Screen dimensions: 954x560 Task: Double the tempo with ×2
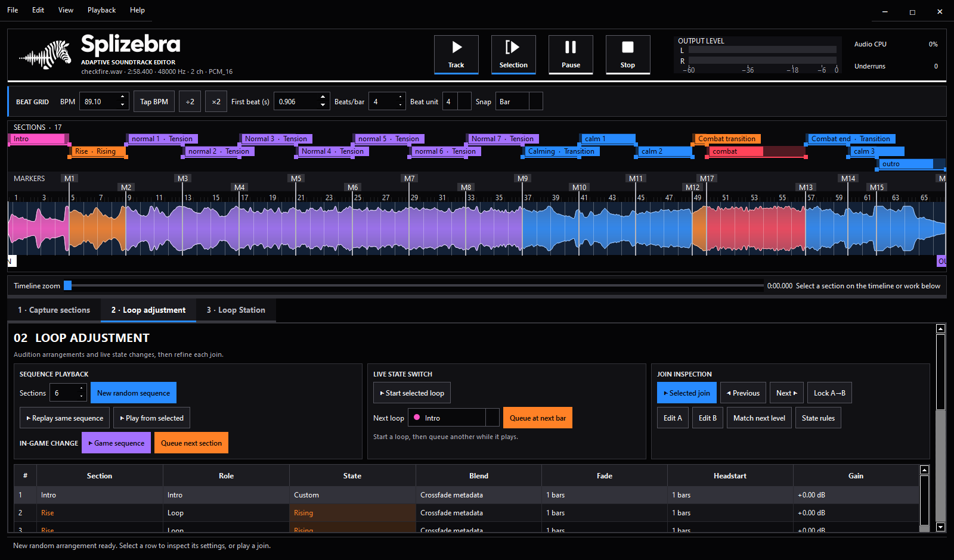click(x=216, y=102)
